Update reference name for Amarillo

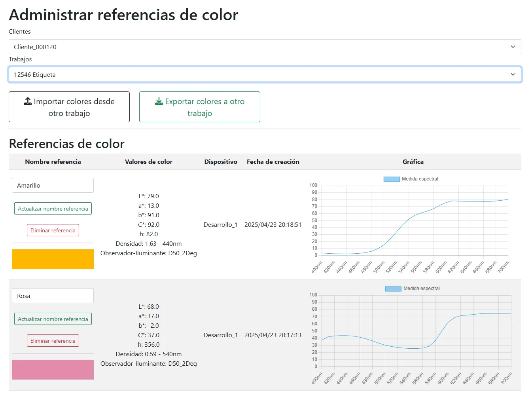coord(53,209)
